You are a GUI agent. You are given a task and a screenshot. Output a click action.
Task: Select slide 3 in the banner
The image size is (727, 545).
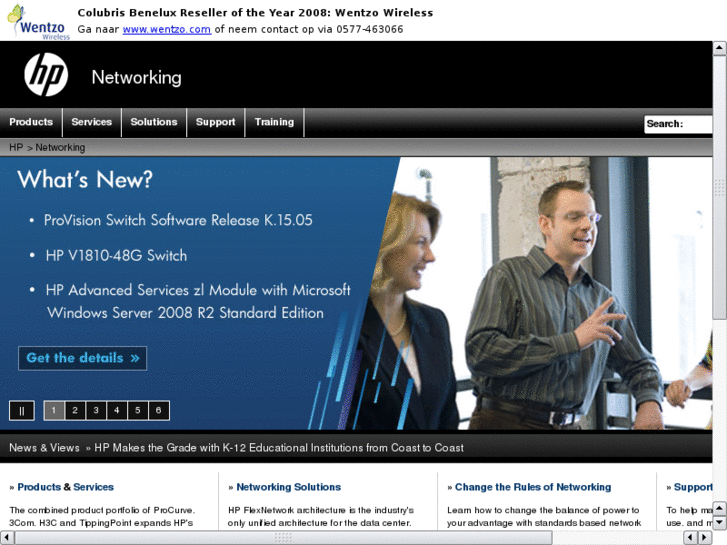[x=96, y=410]
